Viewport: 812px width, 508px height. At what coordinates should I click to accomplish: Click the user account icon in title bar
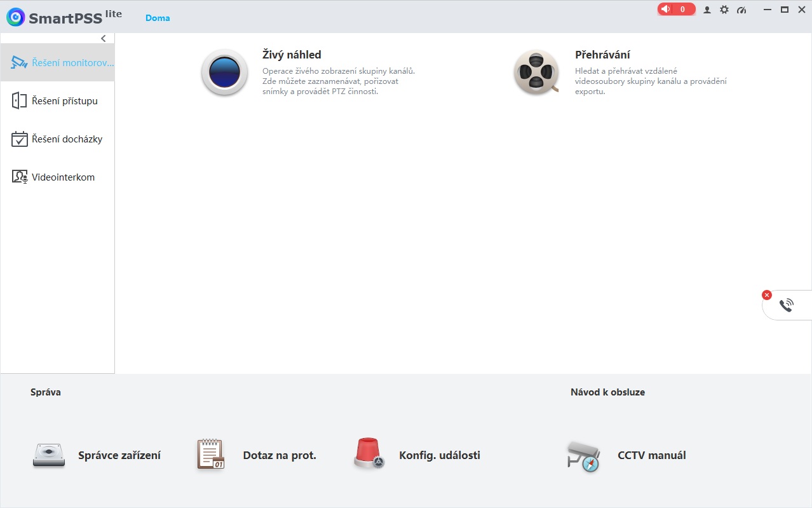[707, 10]
